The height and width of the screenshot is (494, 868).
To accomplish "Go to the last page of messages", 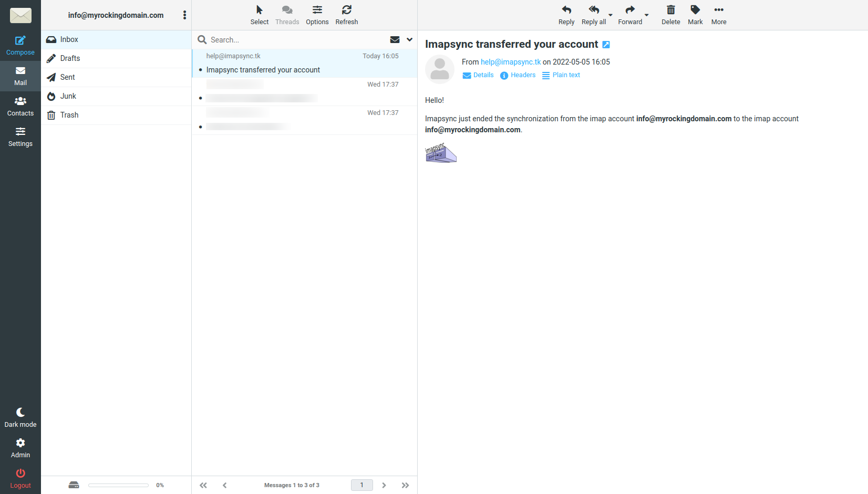I will [x=405, y=485].
